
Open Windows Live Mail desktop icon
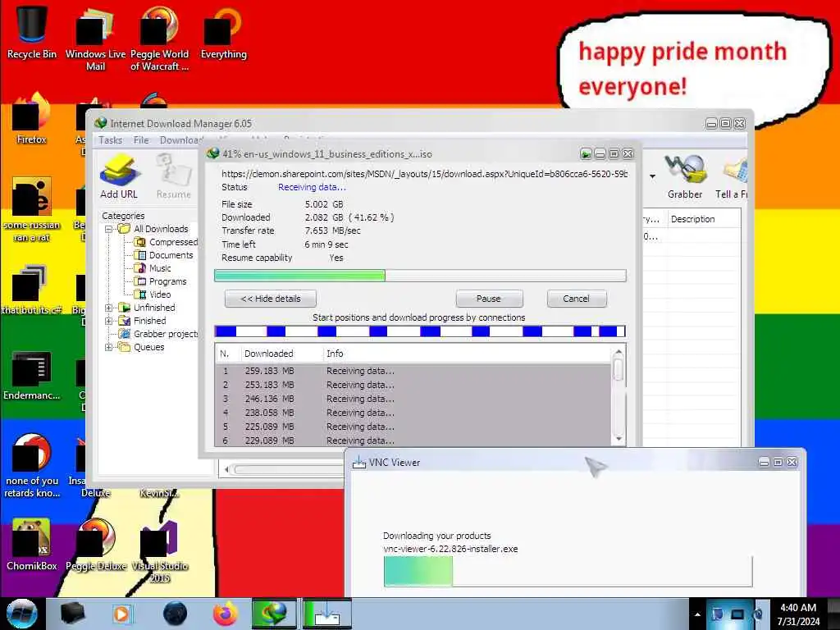click(x=95, y=38)
